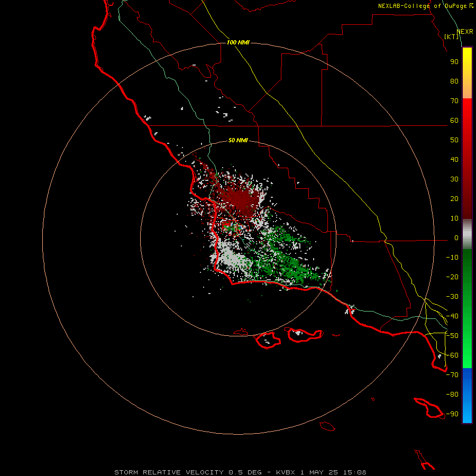Pick the gray zero-velocity segment of color bar
This screenshot has width=476, height=476.
click(x=467, y=234)
